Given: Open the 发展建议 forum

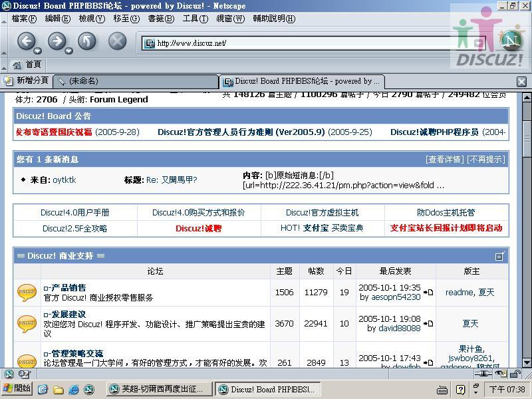Looking at the screenshot, I should 68,314.
